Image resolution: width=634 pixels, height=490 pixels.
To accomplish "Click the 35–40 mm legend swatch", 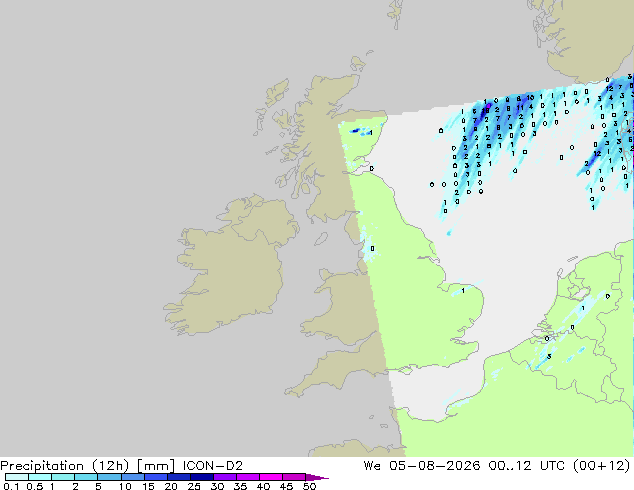I will [x=247, y=477].
